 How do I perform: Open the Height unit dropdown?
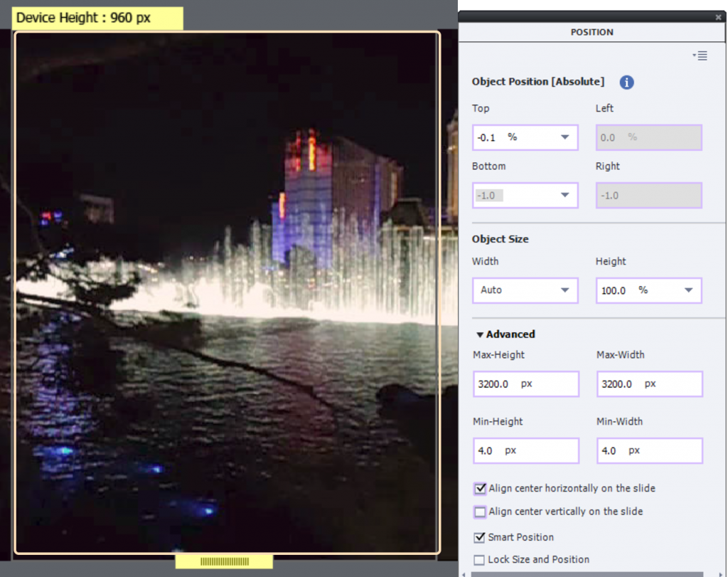click(x=688, y=290)
